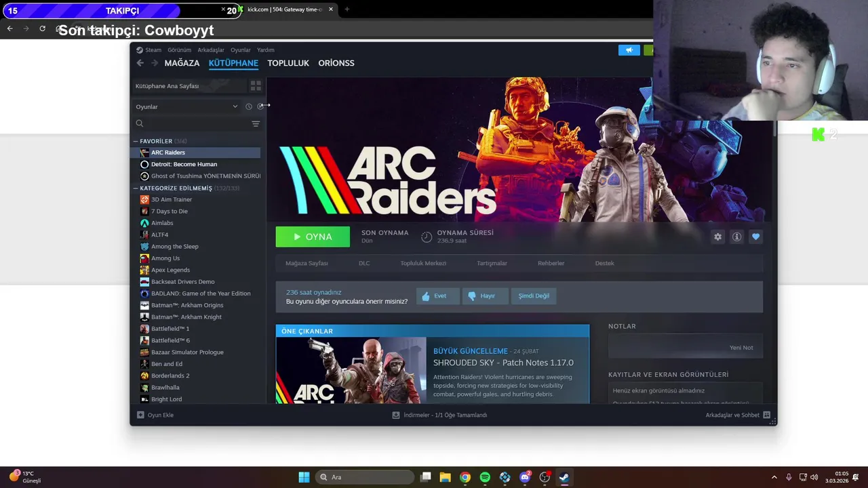The height and width of the screenshot is (488, 868).
Task: Open the Rehberler game tab
Action: point(551,263)
